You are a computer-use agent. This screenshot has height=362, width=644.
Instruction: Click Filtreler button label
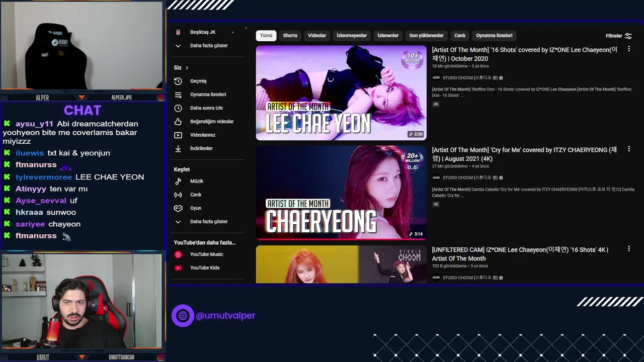[614, 36]
